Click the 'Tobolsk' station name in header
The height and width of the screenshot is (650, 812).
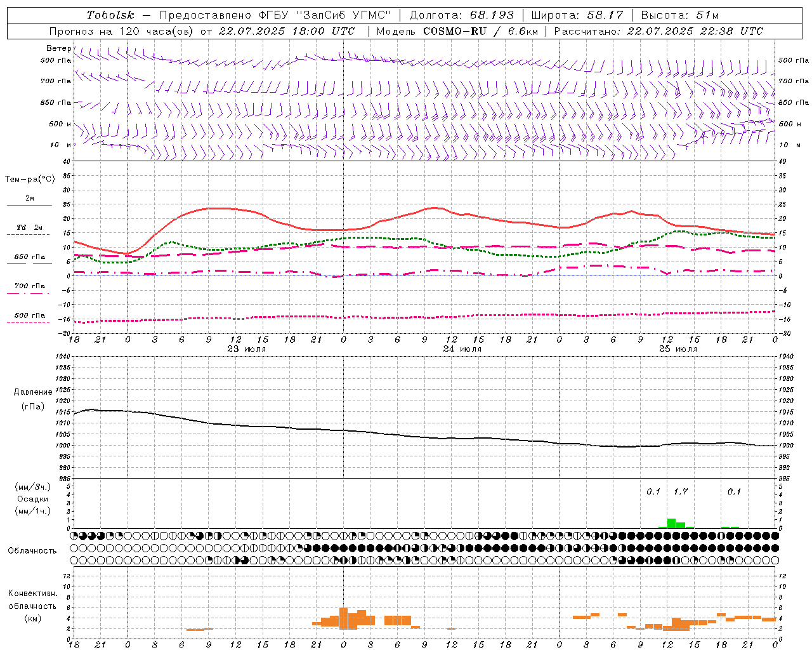[x=110, y=15]
